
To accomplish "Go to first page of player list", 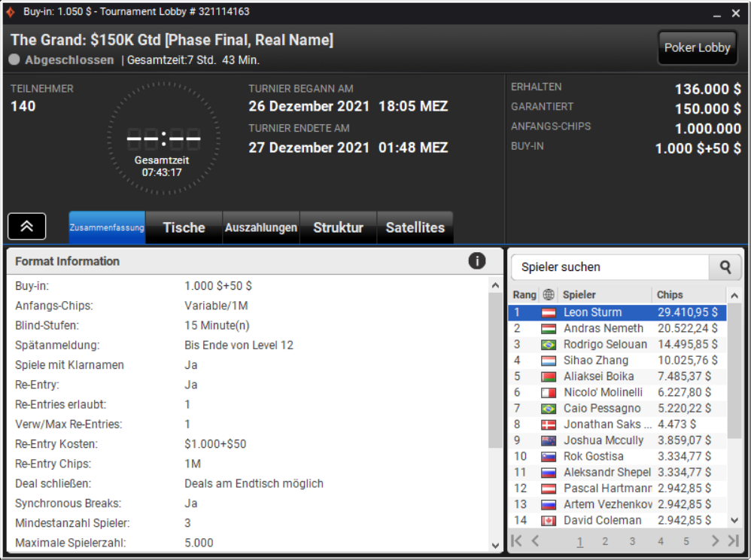I will 516,541.
